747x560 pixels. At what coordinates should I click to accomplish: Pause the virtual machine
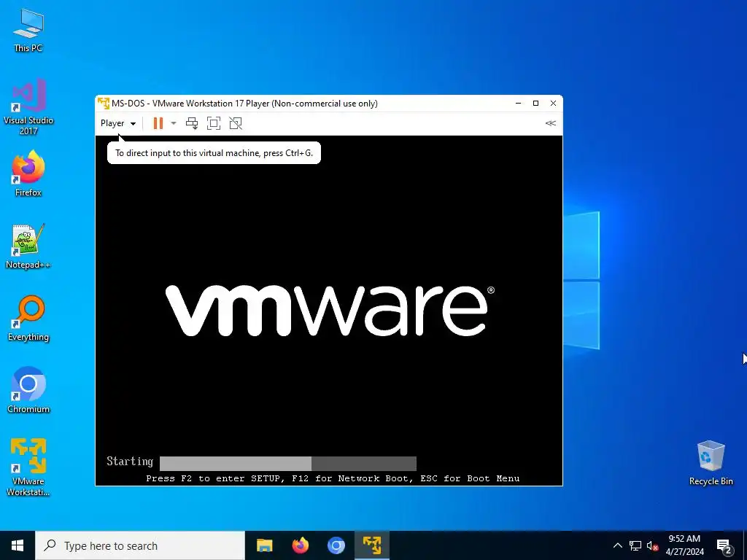(x=158, y=123)
